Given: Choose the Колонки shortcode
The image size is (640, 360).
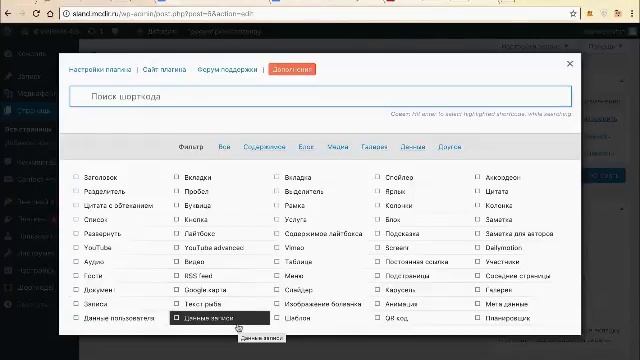Looking at the screenshot, I should point(399,206).
